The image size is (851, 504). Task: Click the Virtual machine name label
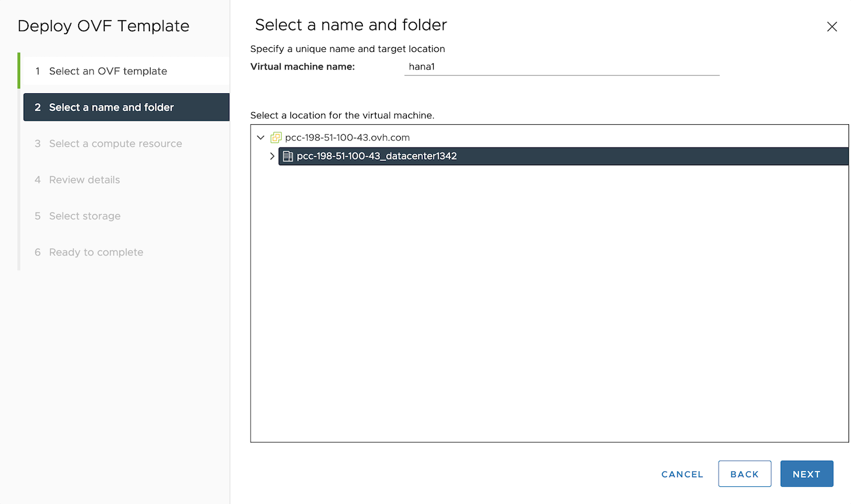tap(303, 66)
